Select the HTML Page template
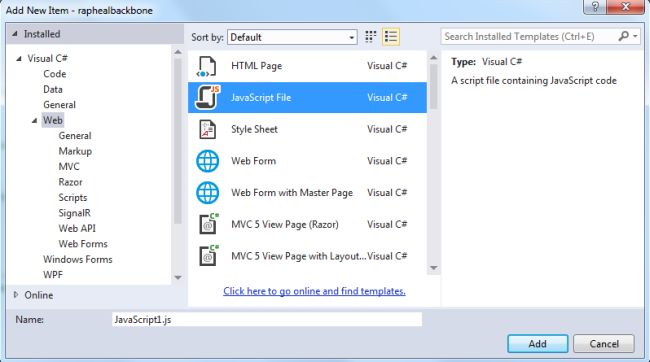The width and height of the screenshot is (650, 362). (x=307, y=66)
